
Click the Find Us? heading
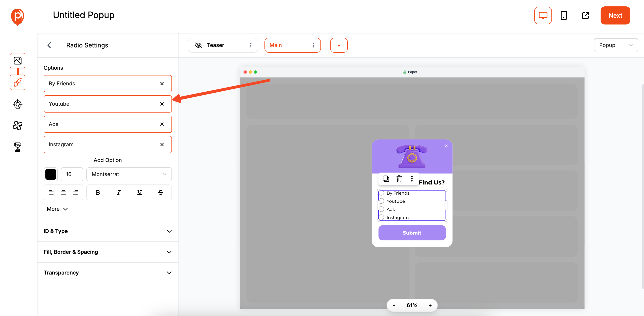[x=432, y=182]
